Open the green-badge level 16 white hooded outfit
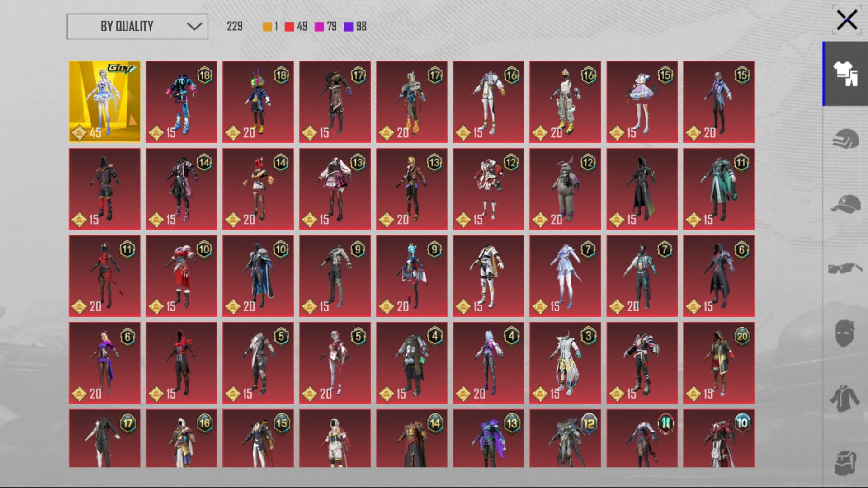 pyautogui.click(x=181, y=438)
